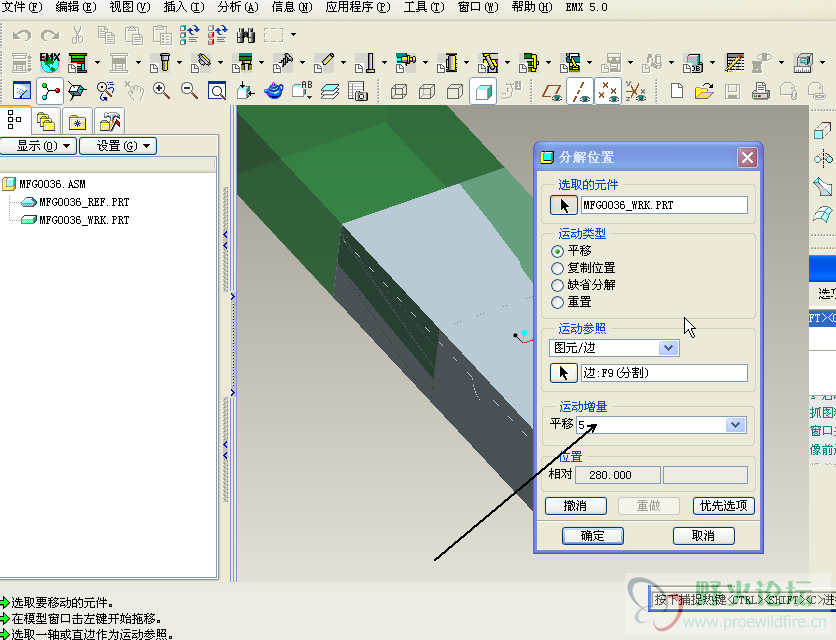This screenshot has width=836, height=640.
Task: Click the Redo arrow icon
Action: (50, 35)
